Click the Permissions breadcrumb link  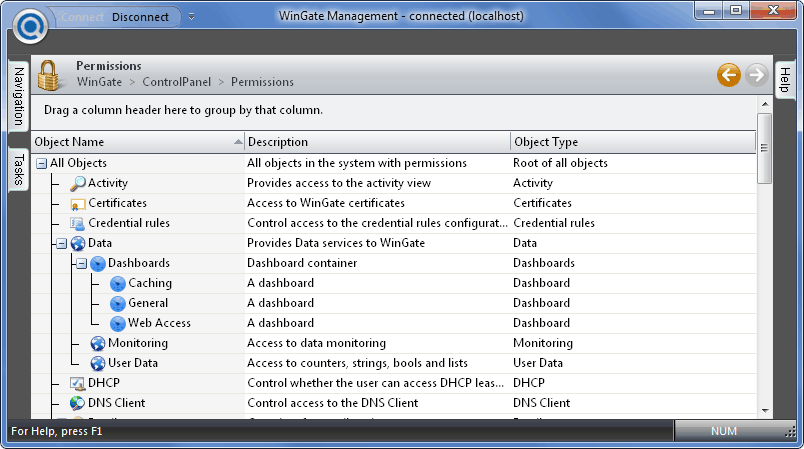coord(262,82)
